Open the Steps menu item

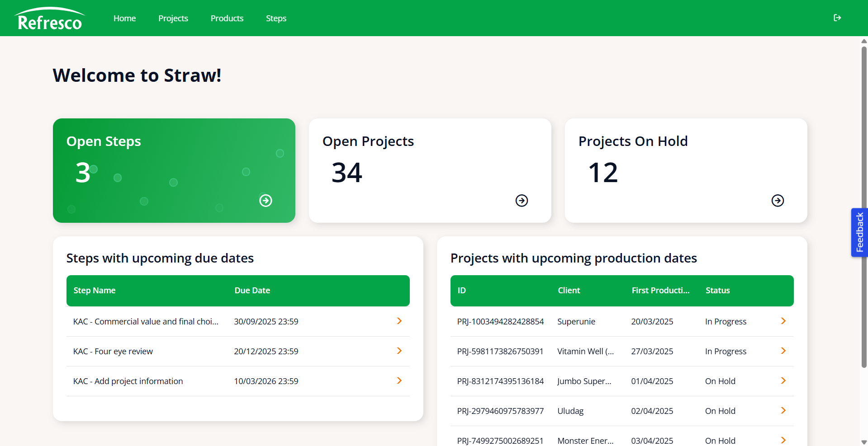[276, 18]
